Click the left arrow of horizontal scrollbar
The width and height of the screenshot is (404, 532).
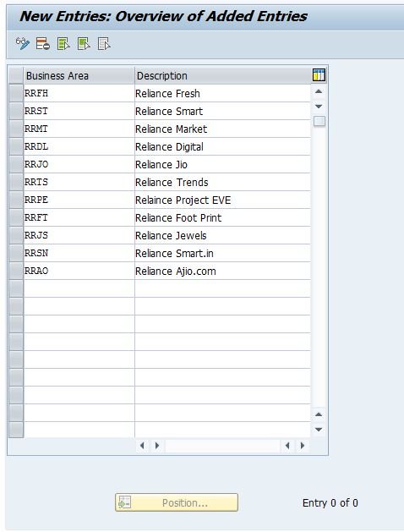click(x=142, y=445)
